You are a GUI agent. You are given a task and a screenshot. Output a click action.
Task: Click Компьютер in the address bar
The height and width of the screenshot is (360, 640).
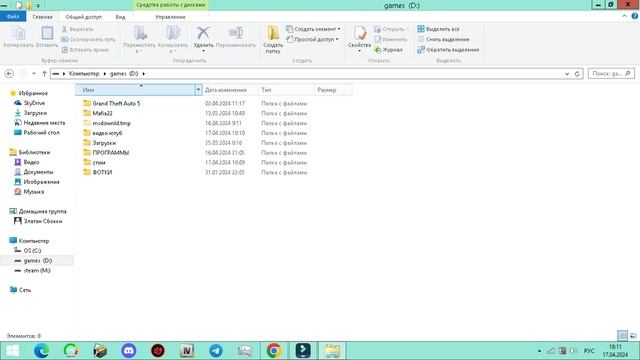coord(84,73)
